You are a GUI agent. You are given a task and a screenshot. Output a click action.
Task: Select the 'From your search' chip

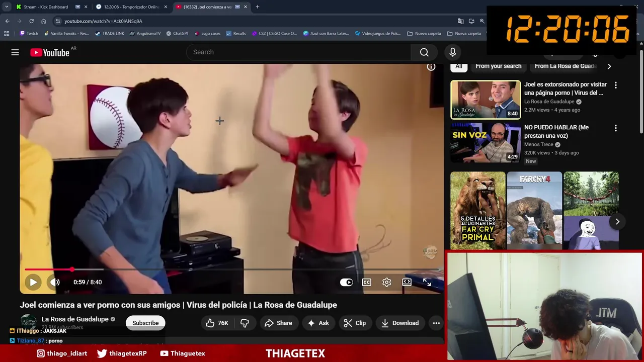(498, 66)
